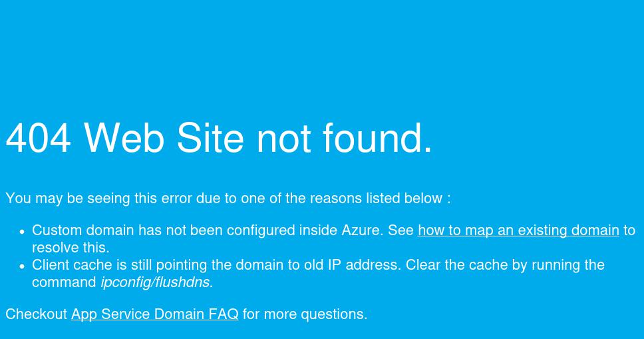Click the word "Checkout" before the FAQ link
Image resolution: width=644 pixels, height=339 pixels.
(x=37, y=314)
